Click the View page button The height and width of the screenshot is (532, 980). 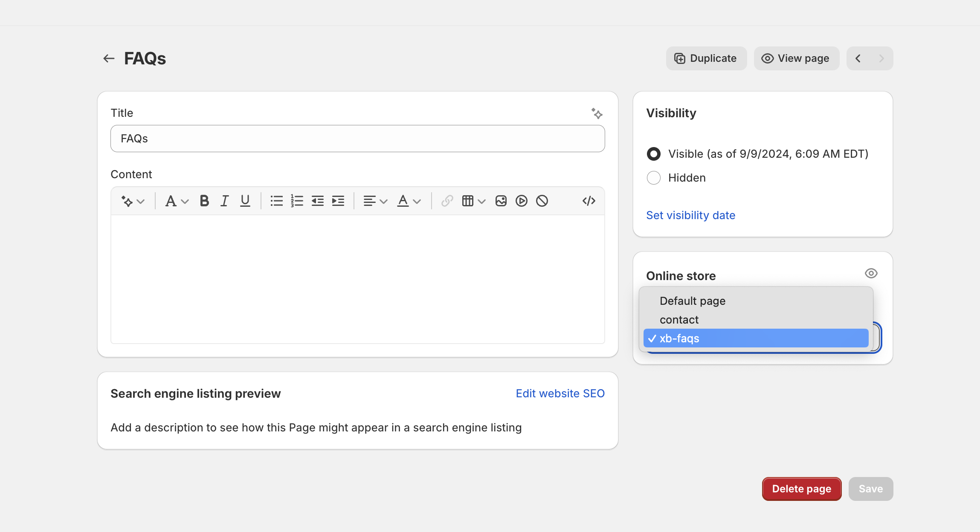[x=796, y=58]
